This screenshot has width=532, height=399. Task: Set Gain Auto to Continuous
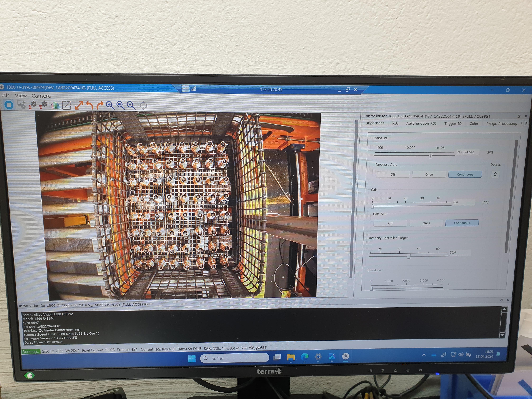462,223
